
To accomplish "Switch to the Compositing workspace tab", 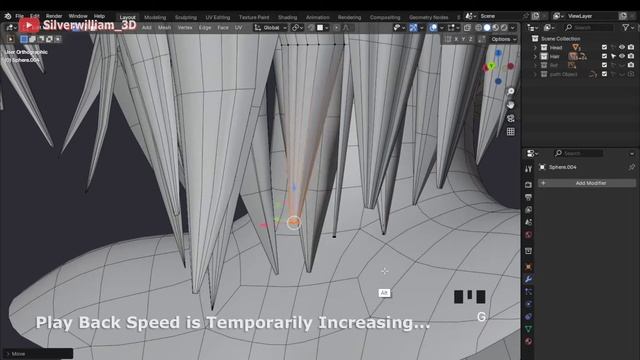I will pos(385,17).
